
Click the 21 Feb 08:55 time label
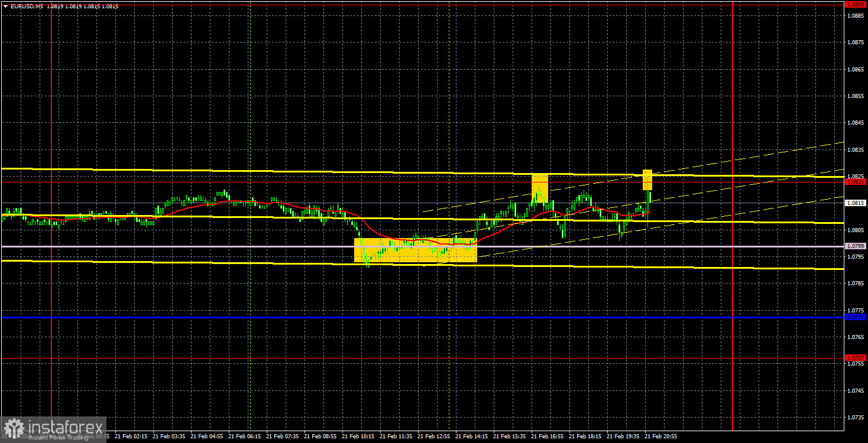pos(320,437)
